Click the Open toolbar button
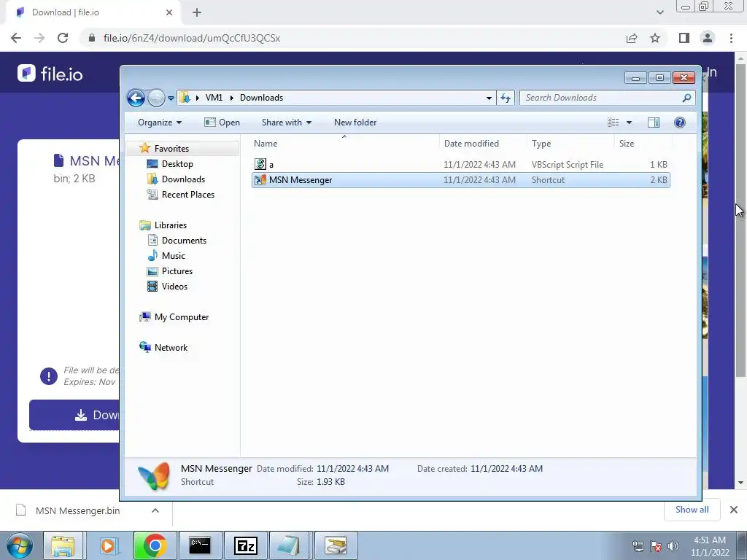747x560 pixels. click(x=222, y=122)
